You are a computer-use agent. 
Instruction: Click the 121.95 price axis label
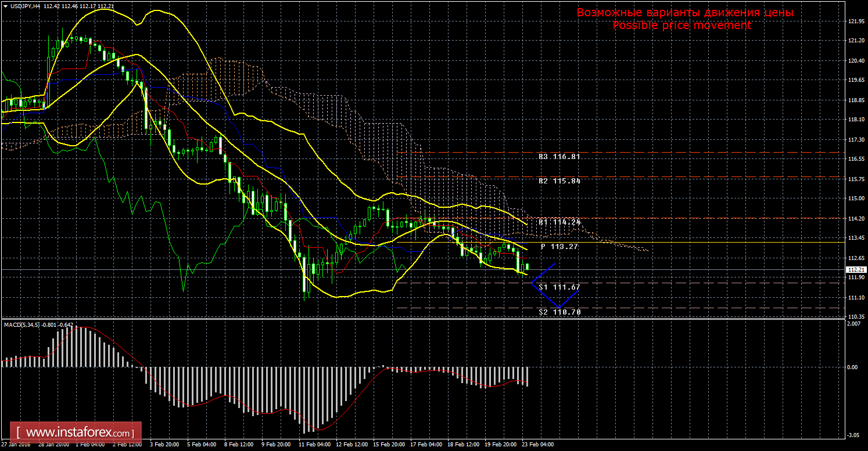point(854,21)
